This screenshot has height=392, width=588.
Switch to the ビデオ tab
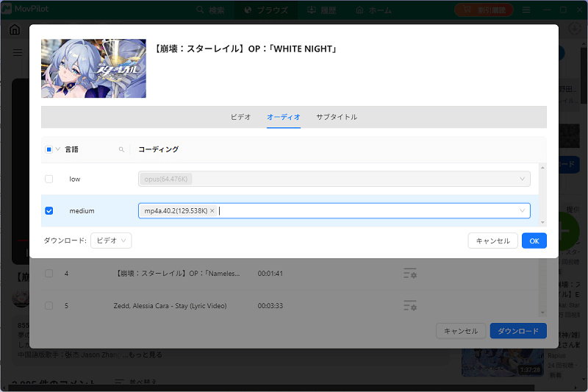[x=240, y=117]
